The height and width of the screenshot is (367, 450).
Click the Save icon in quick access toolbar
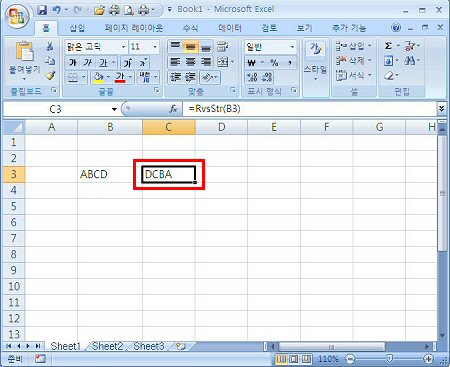(42, 10)
